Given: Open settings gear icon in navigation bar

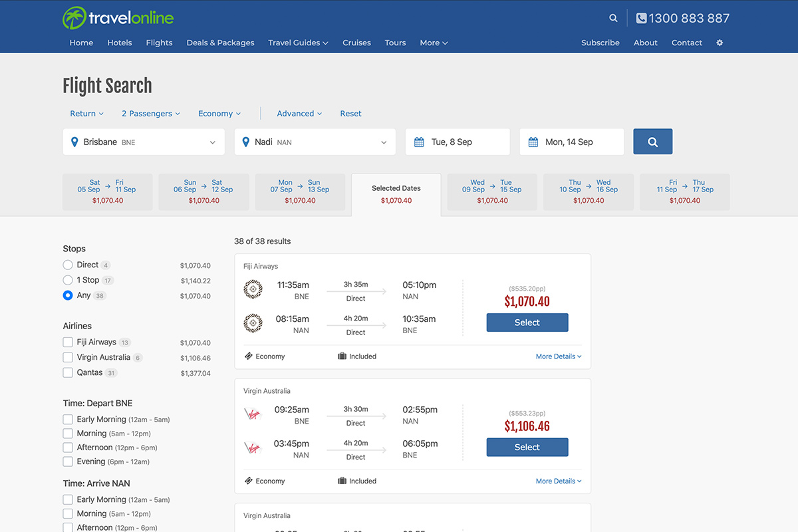Looking at the screenshot, I should point(720,43).
